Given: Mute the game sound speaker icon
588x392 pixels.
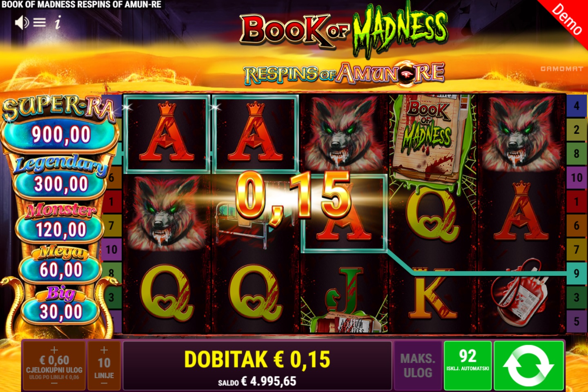Looking at the screenshot, I should click(22, 22).
